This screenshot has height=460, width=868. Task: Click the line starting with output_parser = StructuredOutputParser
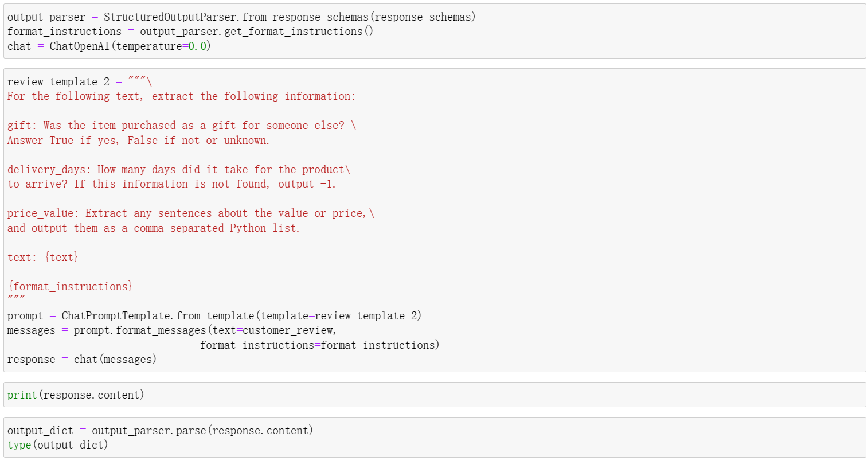[x=241, y=17]
